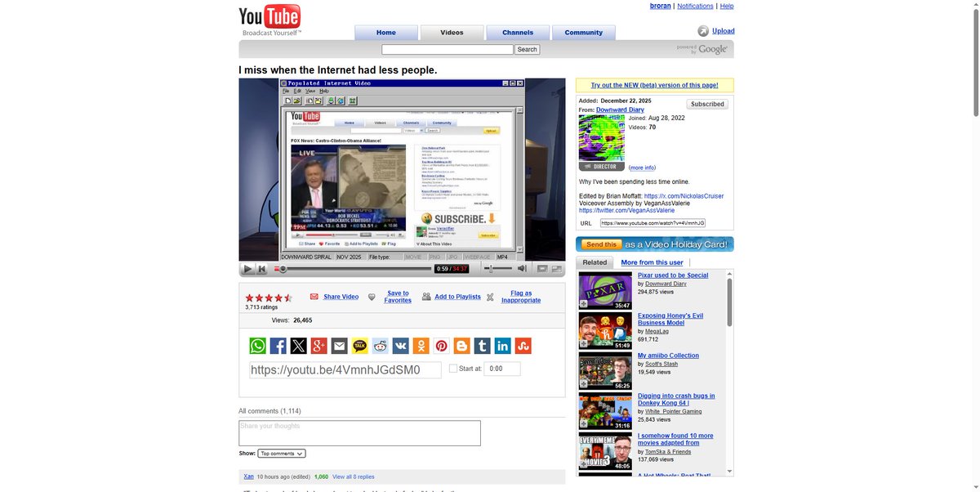Share via the KakaoTalk icon
Image resolution: width=980 pixels, height=492 pixels.
pyautogui.click(x=360, y=346)
